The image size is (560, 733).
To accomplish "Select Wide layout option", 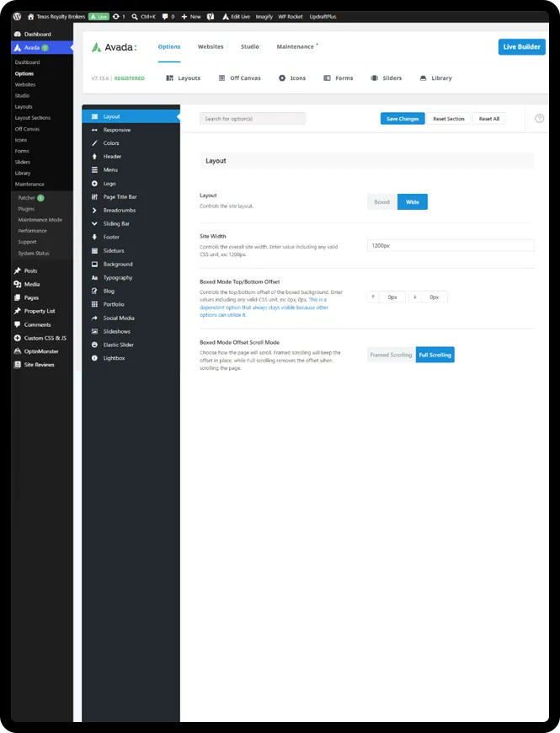I will click(413, 202).
